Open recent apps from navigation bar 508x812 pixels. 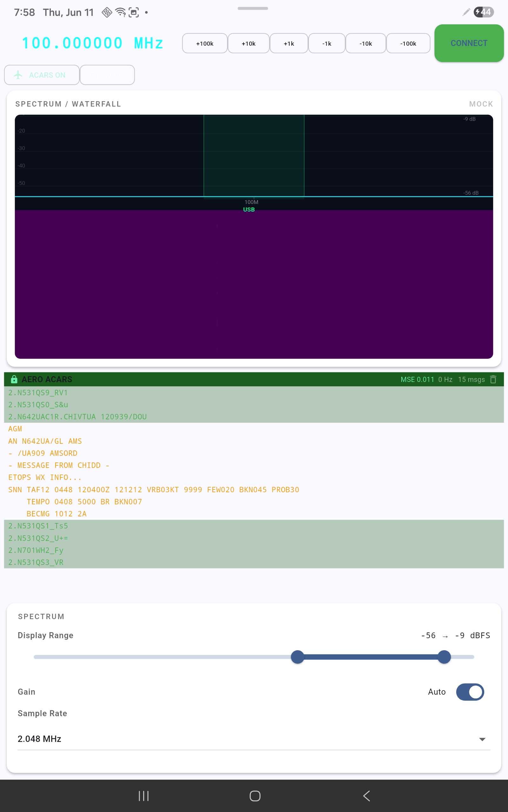point(144,796)
